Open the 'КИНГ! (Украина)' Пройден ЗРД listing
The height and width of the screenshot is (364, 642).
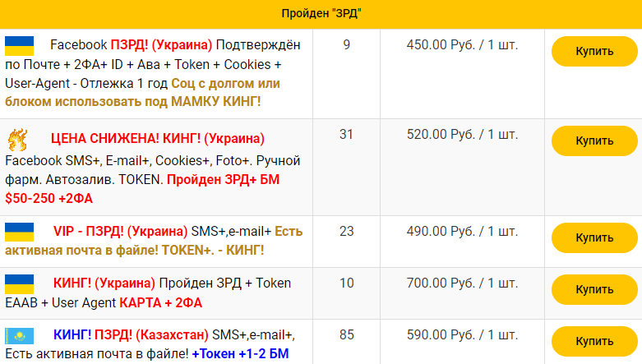click(104, 283)
